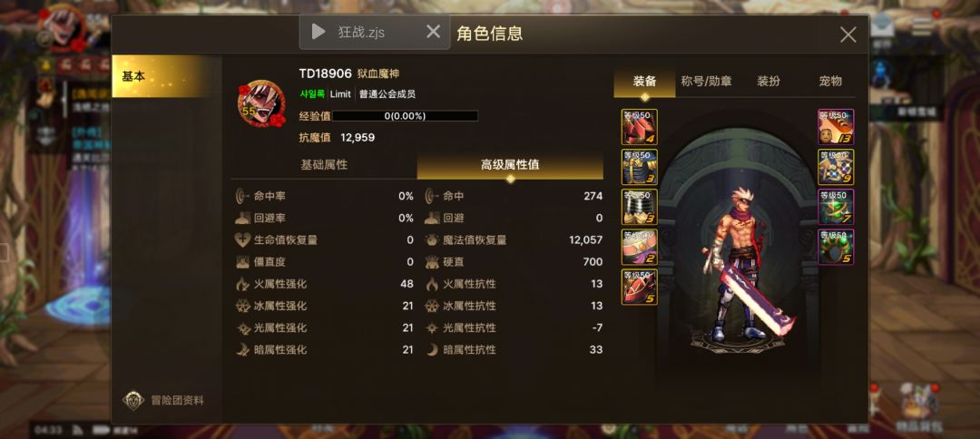Open the +2 belt equipment slot
This screenshot has width=980, height=439.
[x=640, y=247]
